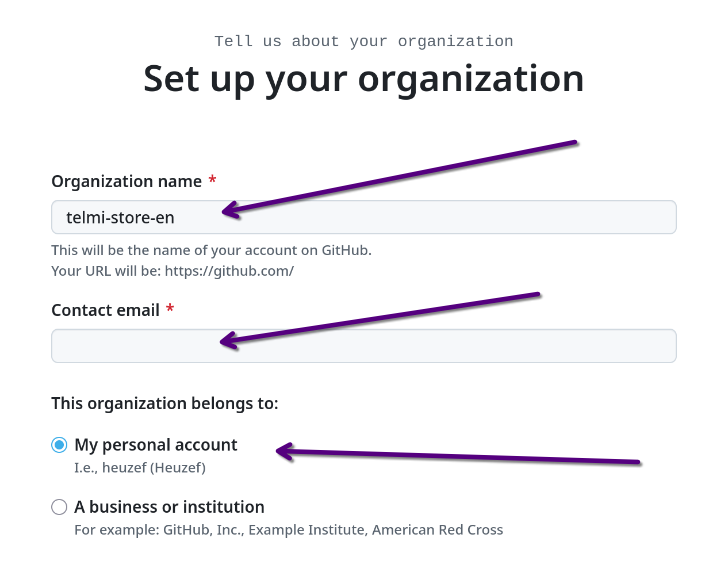Click the red asterisk beside Contact email
706x569 pixels.
tap(170, 310)
